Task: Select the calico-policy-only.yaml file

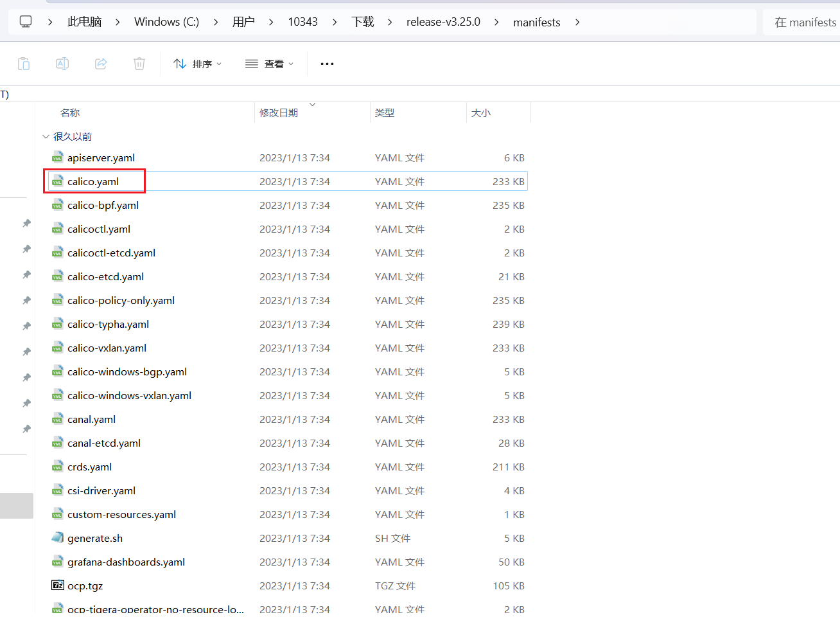Action: [x=288, y=300]
